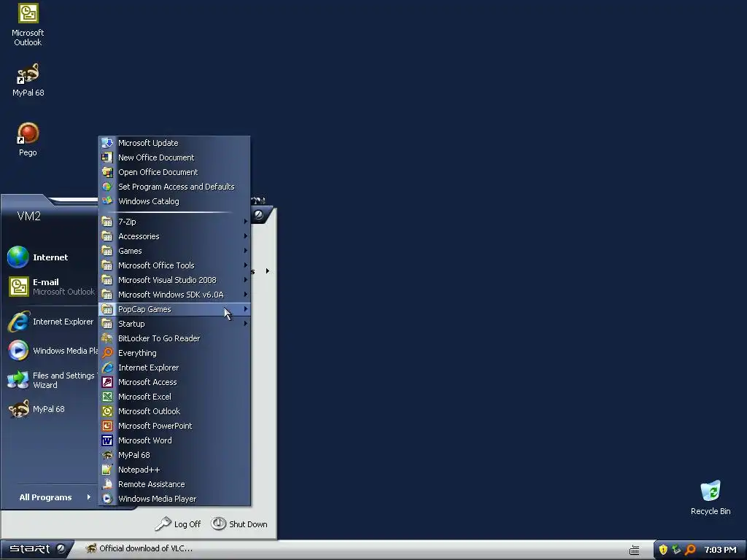Click the Microsoft Outlook desktop icon

pyautogui.click(x=28, y=26)
